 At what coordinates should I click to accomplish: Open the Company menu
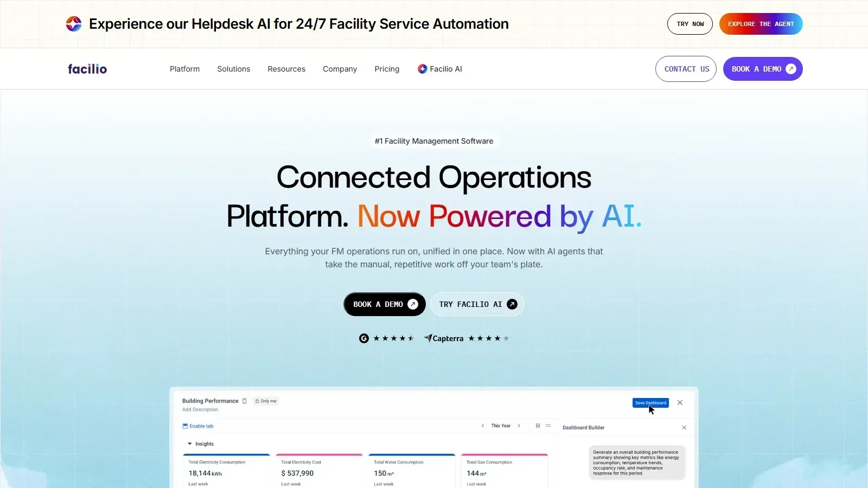(x=340, y=69)
